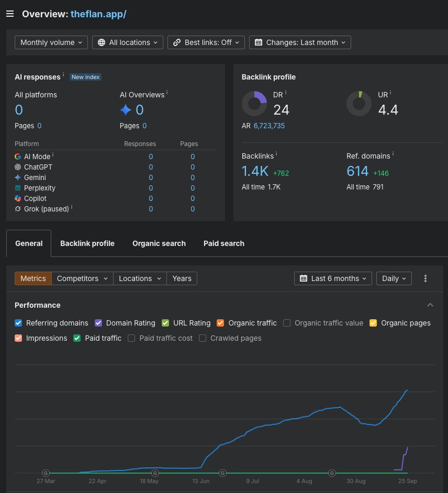Viewport: 448px width, 493px height.
Task: Open Last 6 months date range dropdown
Action: 333,278
